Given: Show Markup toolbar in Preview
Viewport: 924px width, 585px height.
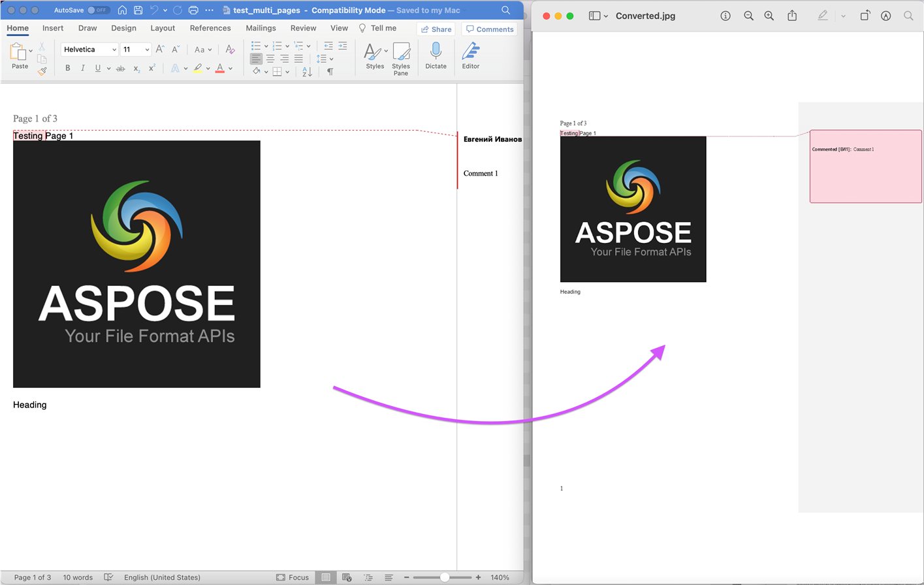Looking at the screenshot, I should coord(885,16).
